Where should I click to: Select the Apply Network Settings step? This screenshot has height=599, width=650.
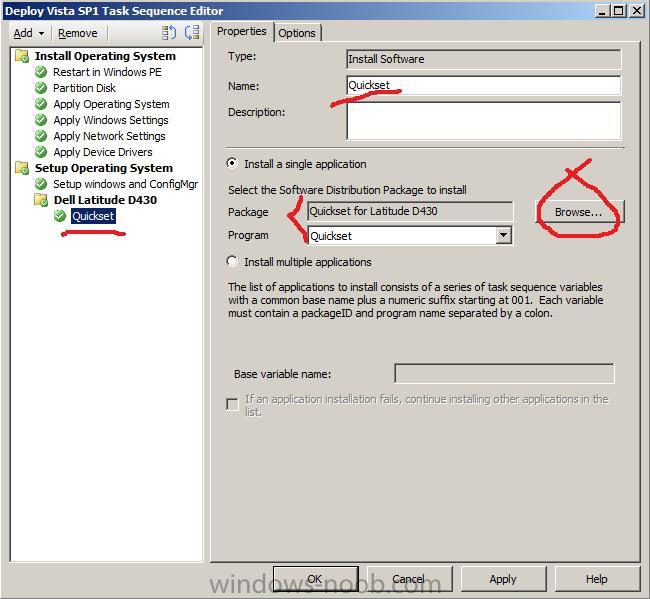click(x=109, y=136)
